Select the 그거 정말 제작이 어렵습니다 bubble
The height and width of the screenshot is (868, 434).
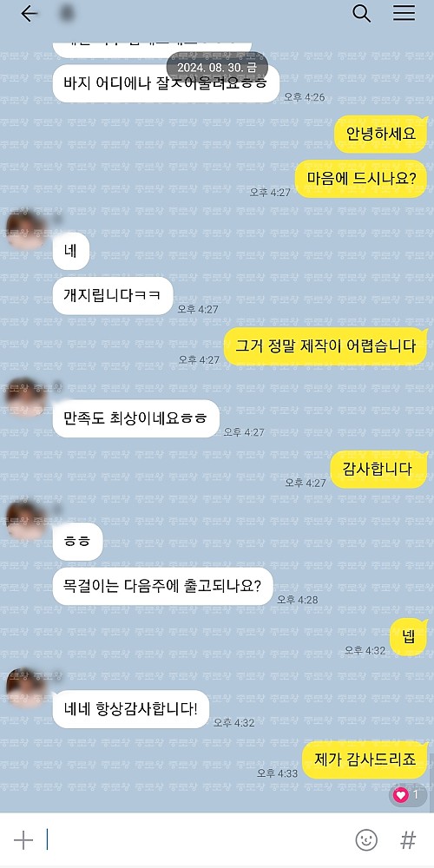[x=325, y=346]
